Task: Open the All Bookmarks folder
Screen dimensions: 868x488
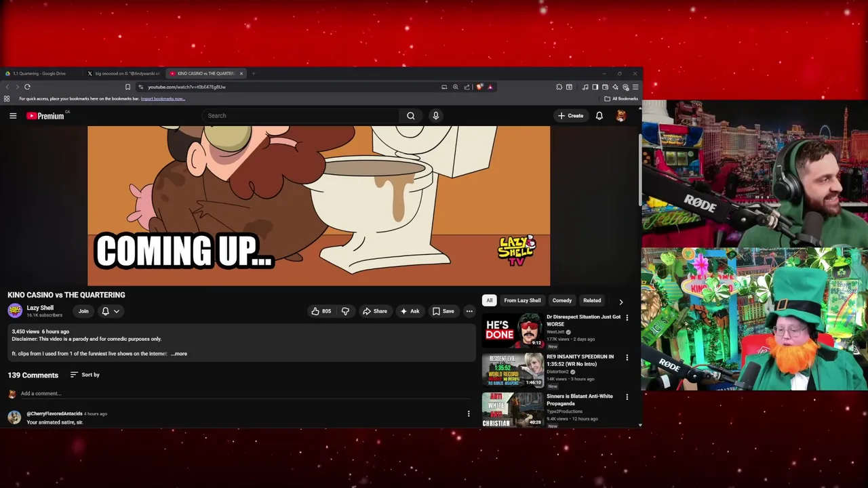Action: pos(621,99)
